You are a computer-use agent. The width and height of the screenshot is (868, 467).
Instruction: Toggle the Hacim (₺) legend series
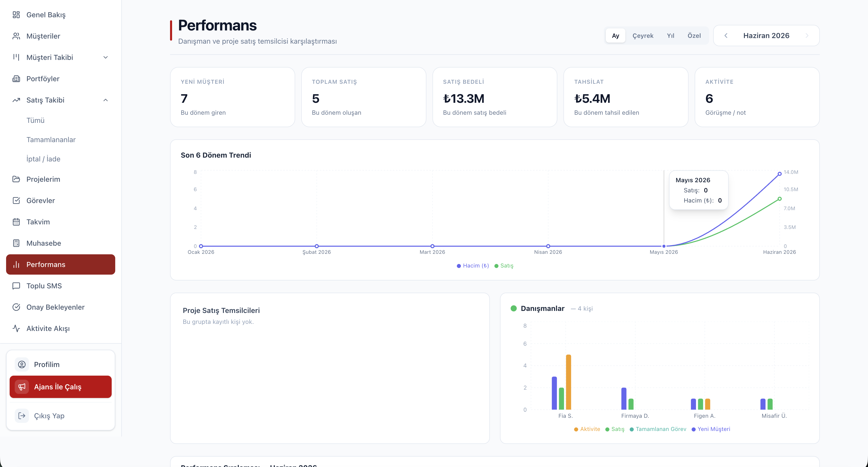coord(473,265)
